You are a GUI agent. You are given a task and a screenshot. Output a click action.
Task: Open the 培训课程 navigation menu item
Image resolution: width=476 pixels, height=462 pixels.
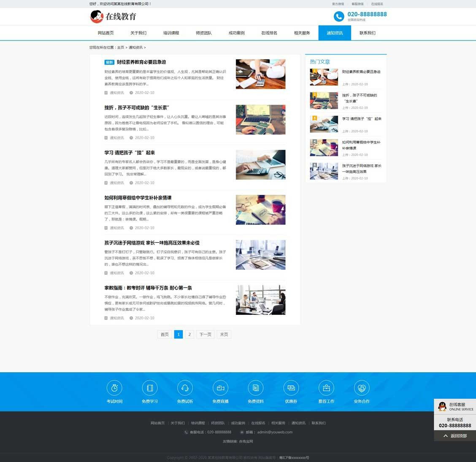point(171,33)
